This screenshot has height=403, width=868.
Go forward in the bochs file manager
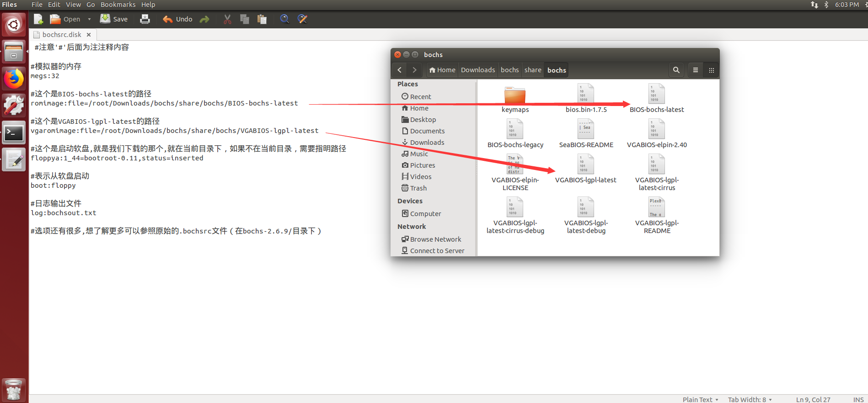click(x=414, y=70)
